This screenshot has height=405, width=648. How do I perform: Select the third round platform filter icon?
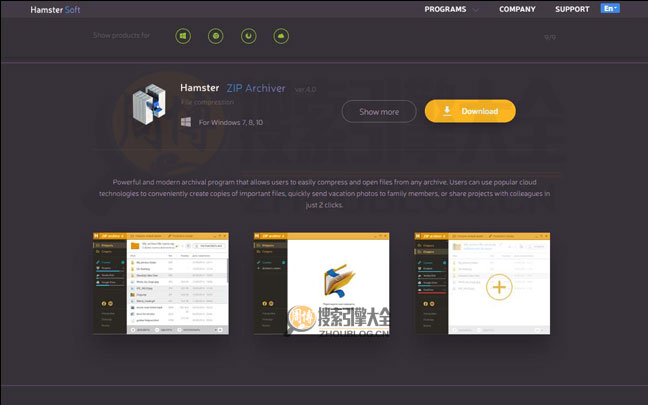(x=248, y=36)
